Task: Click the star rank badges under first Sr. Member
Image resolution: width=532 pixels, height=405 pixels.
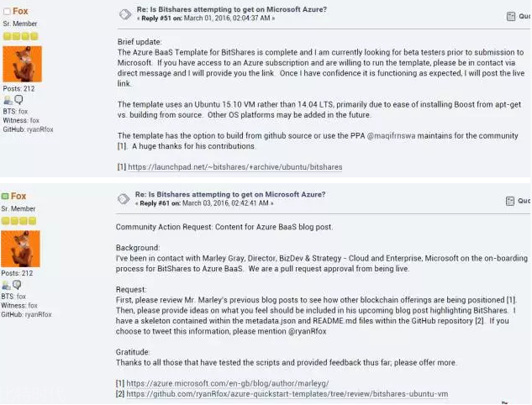Action: 19,36
